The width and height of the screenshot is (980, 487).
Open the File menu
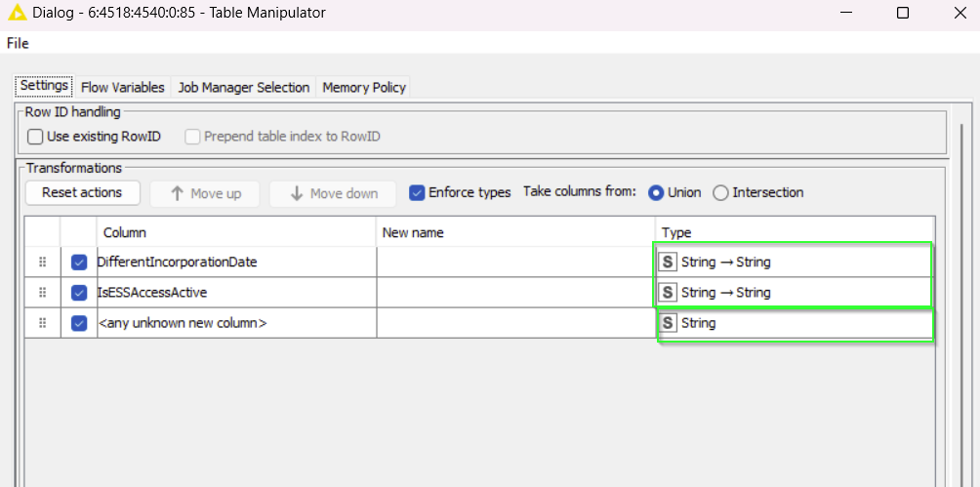[18, 43]
